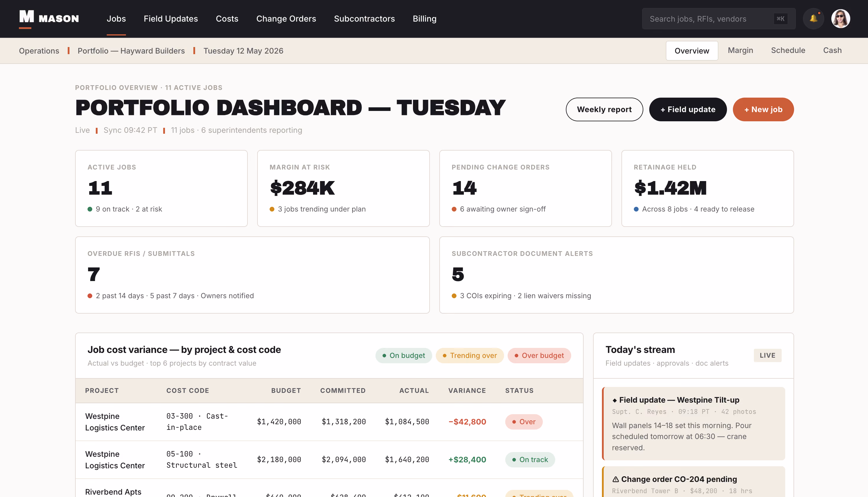Click the Operations breadcrumb
This screenshot has height=497, width=868.
39,51
